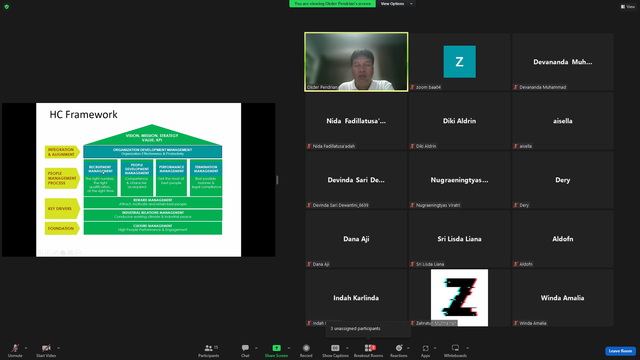Screen dimensions: 640x360
Task: Open Whiteboards
Action: point(455,350)
